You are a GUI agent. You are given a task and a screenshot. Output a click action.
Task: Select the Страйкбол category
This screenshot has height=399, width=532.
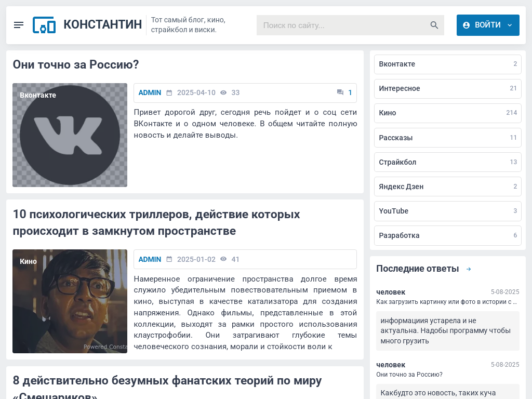tap(447, 162)
